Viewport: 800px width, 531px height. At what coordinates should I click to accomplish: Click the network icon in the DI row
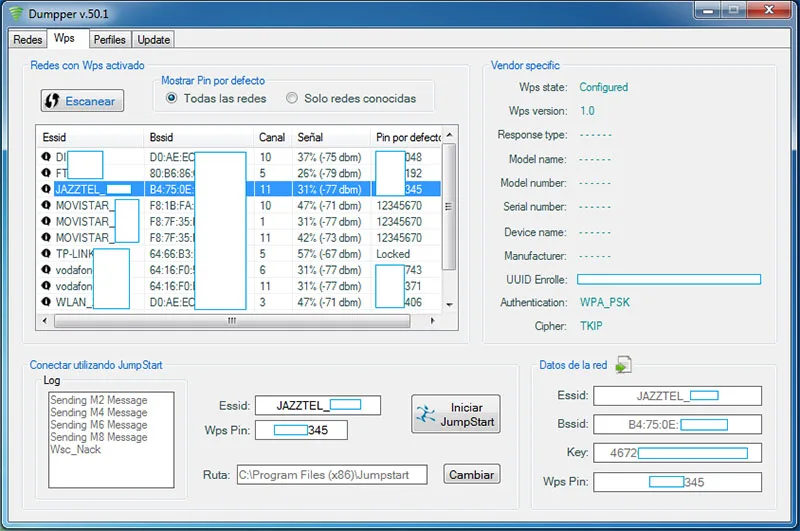[46, 157]
